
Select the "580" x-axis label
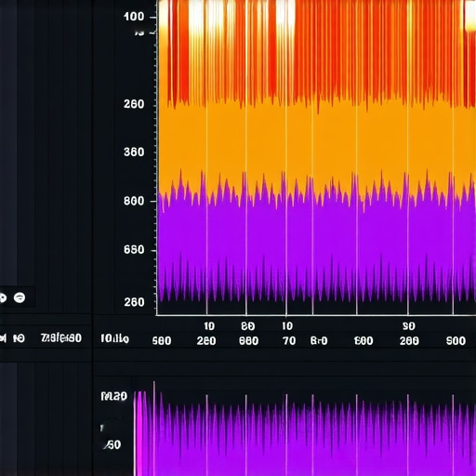point(162,341)
